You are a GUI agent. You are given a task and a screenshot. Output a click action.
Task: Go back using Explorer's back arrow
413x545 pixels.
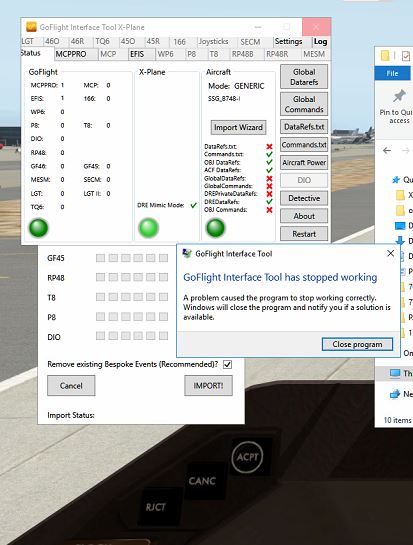tap(387, 151)
